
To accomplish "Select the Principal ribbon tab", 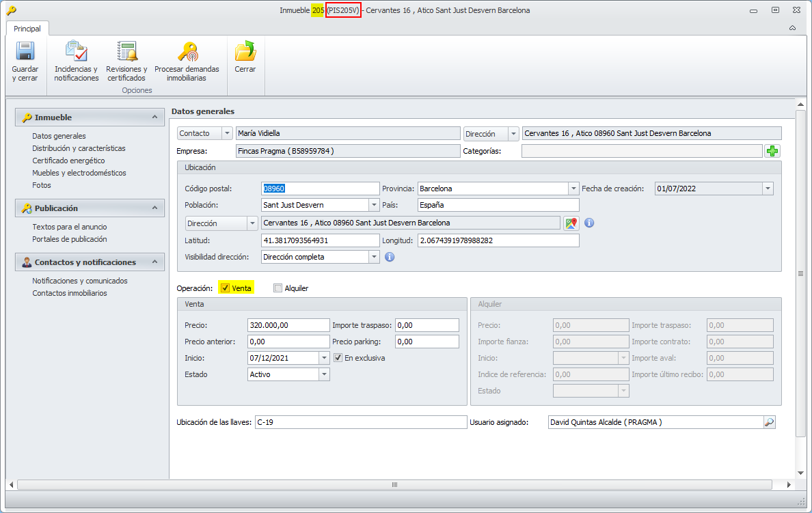I will (x=27, y=29).
